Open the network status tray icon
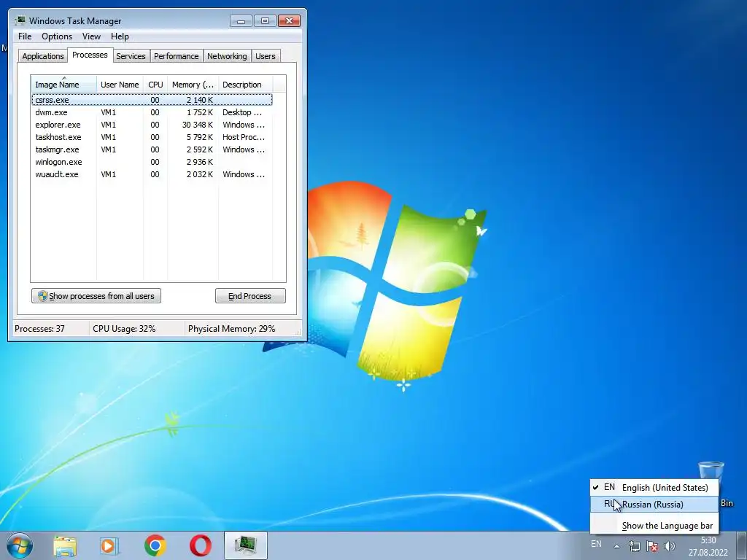The width and height of the screenshot is (747, 560). pyautogui.click(x=634, y=546)
